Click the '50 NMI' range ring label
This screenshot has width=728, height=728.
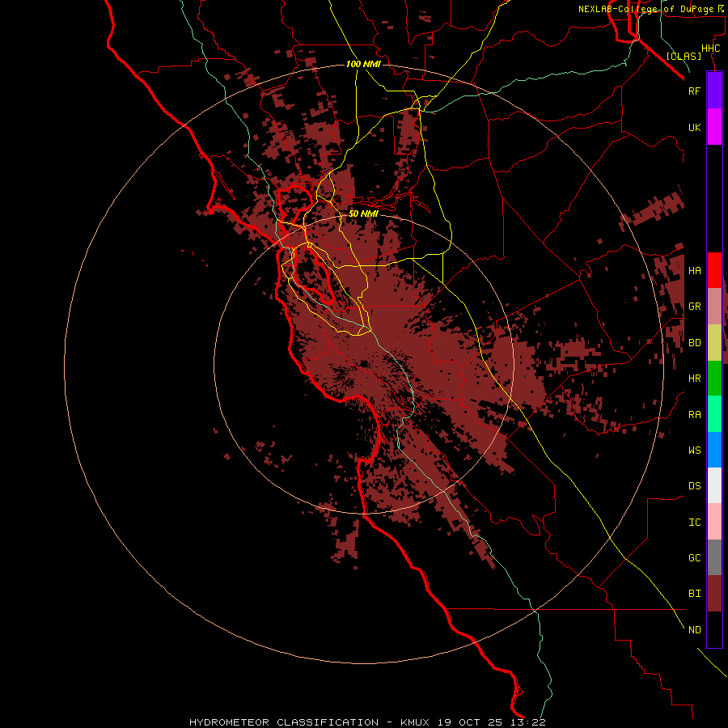pos(363,214)
